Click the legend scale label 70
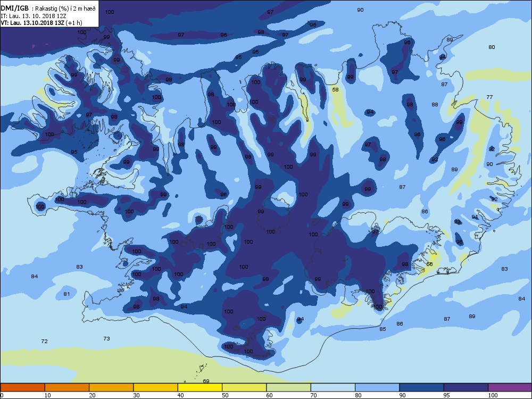This screenshot has height=399, width=532. 313,395
